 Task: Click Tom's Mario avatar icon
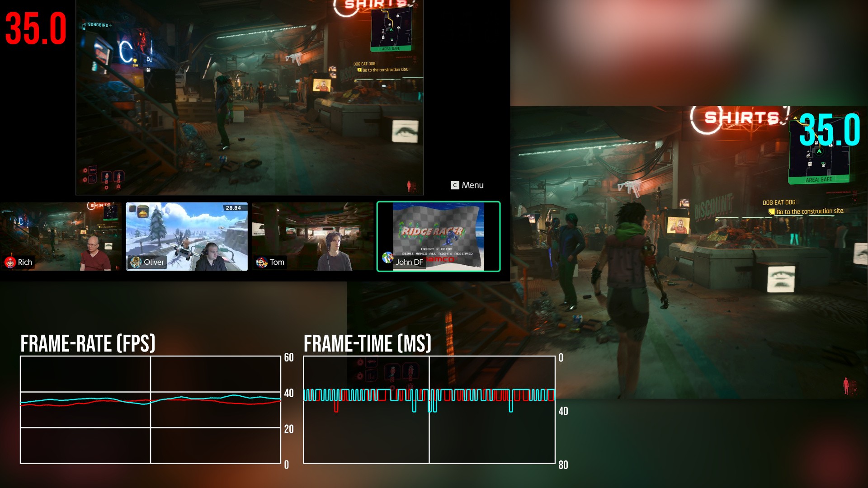[262, 262]
